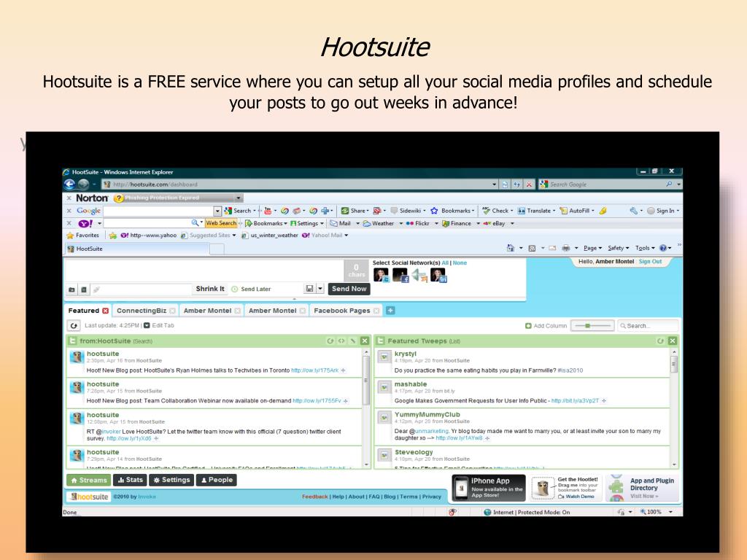Click the Shrink It button
Viewport: 747px width, 560px height.
click(x=210, y=289)
